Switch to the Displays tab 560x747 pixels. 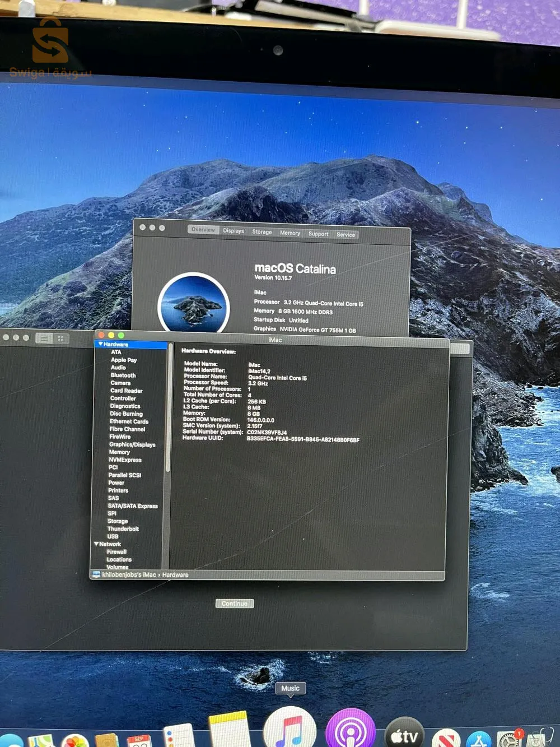click(x=234, y=231)
